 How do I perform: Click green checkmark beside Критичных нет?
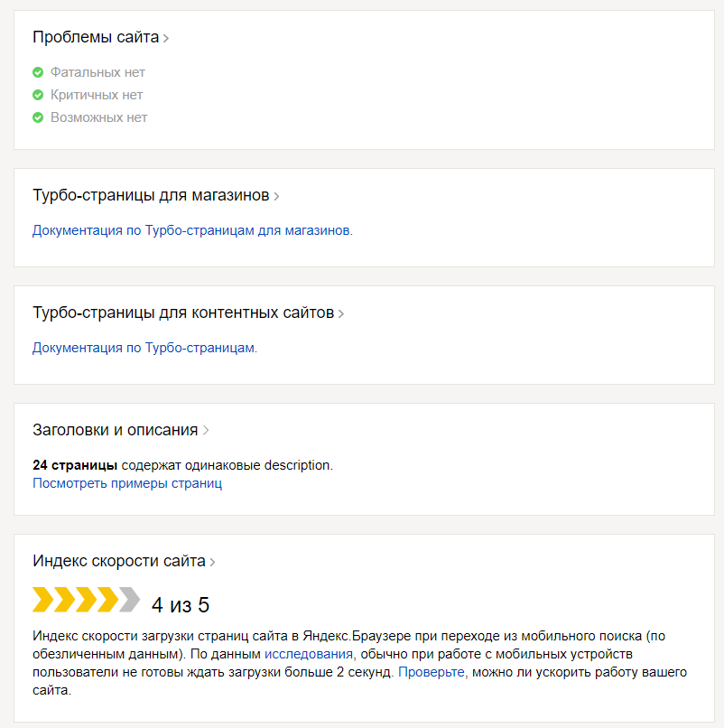click(x=38, y=95)
